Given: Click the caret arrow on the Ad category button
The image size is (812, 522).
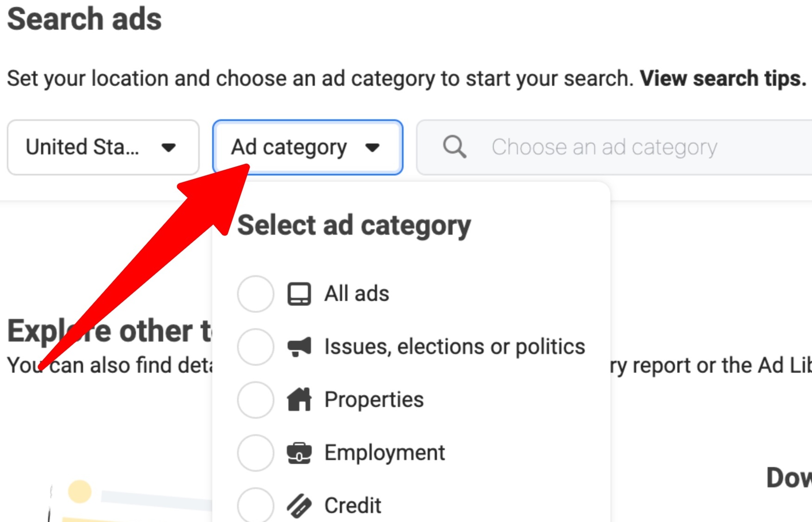Looking at the screenshot, I should 373,147.
